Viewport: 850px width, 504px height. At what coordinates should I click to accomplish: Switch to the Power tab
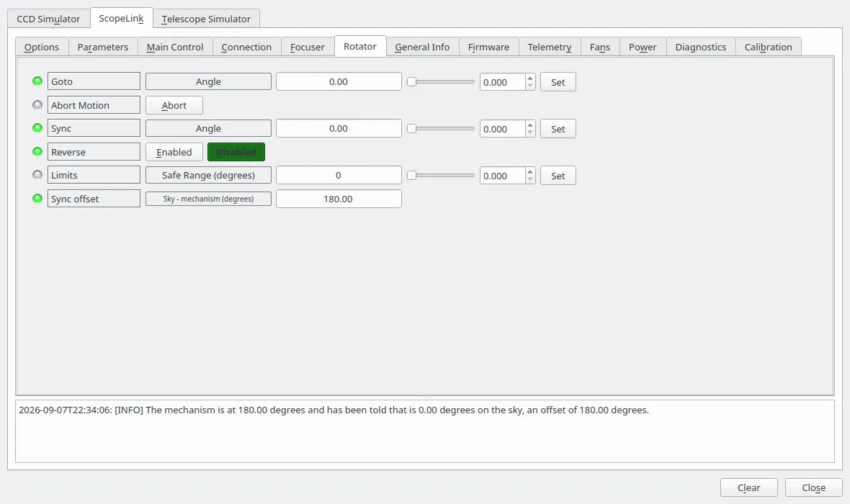point(643,47)
